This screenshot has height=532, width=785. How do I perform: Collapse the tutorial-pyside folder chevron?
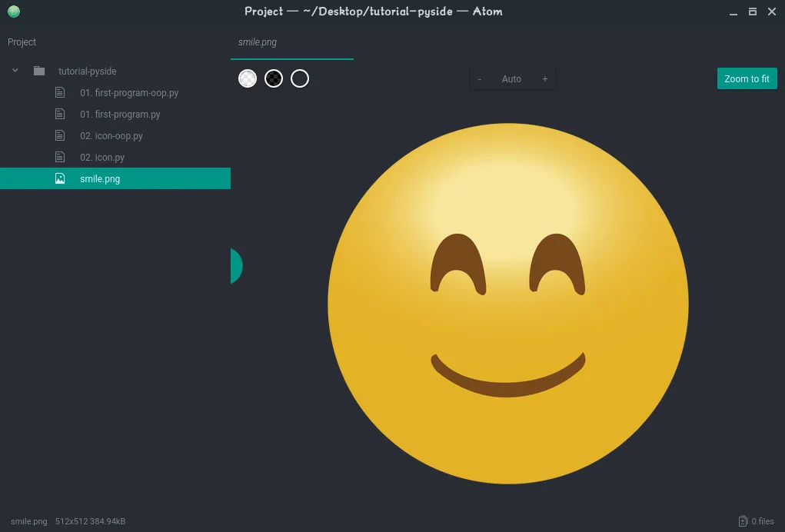(15, 71)
